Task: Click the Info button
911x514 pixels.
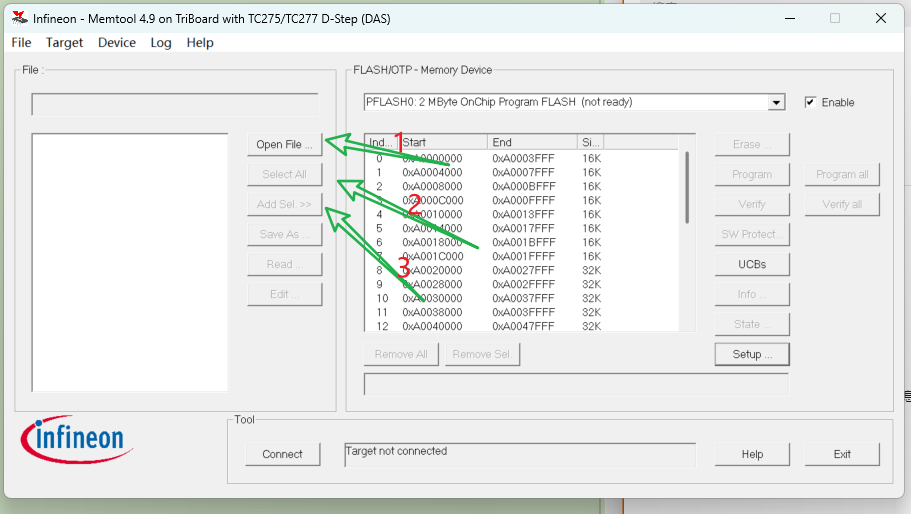Action: pos(752,294)
